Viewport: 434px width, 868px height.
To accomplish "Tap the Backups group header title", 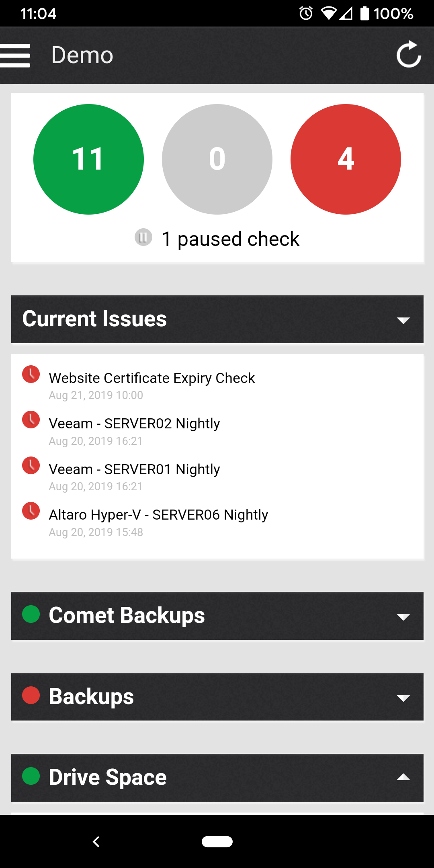I will [x=91, y=697].
